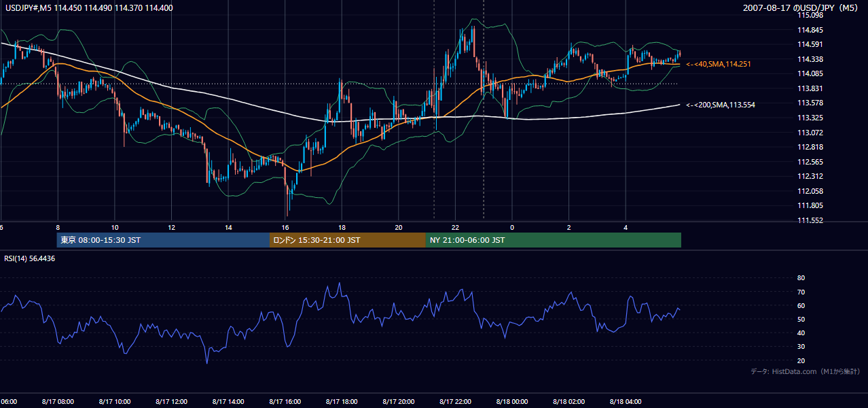Click the RSI 80 level label

click(x=801, y=278)
